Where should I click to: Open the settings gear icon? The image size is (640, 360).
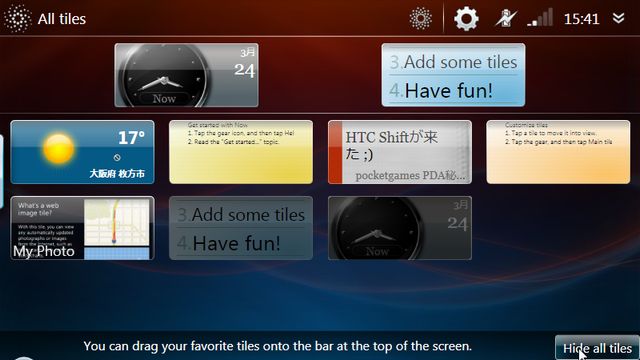(x=466, y=19)
